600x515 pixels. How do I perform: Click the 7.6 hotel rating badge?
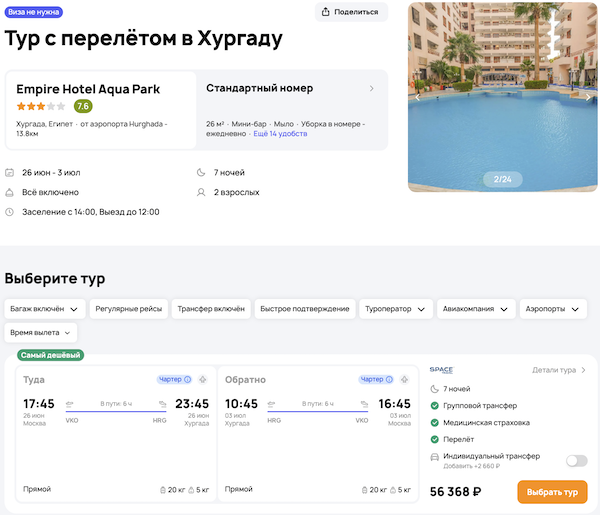coord(83,106)
